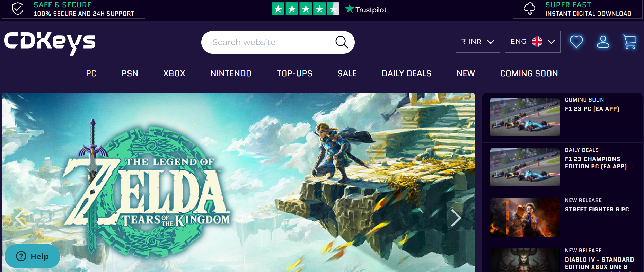Open the Street Fighter 6 PC thumbnail
Screen dimensions: 644x272
click(525, 217)
